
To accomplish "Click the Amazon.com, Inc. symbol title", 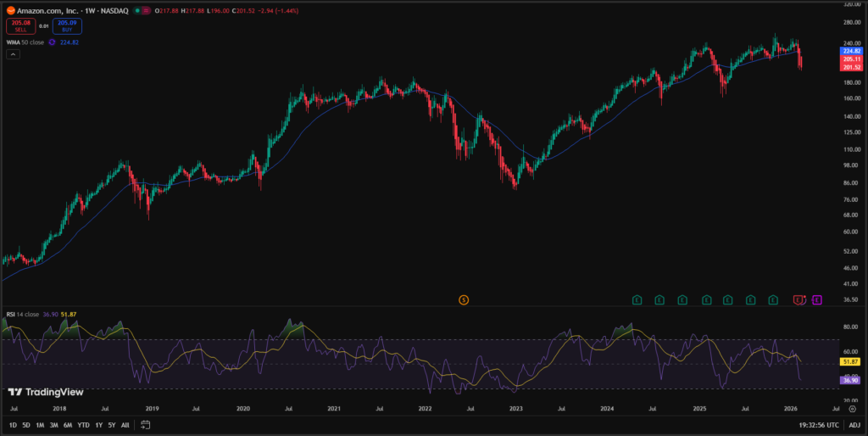I will (47, 10).
